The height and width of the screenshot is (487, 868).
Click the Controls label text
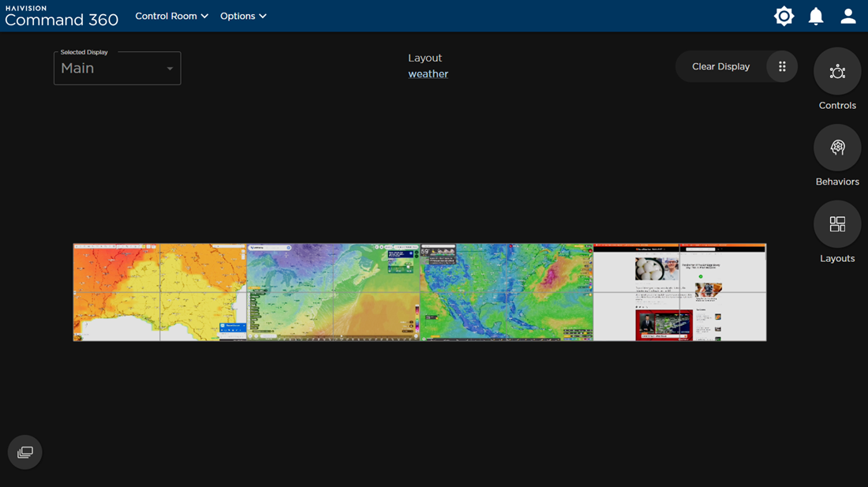coord(837,105)
